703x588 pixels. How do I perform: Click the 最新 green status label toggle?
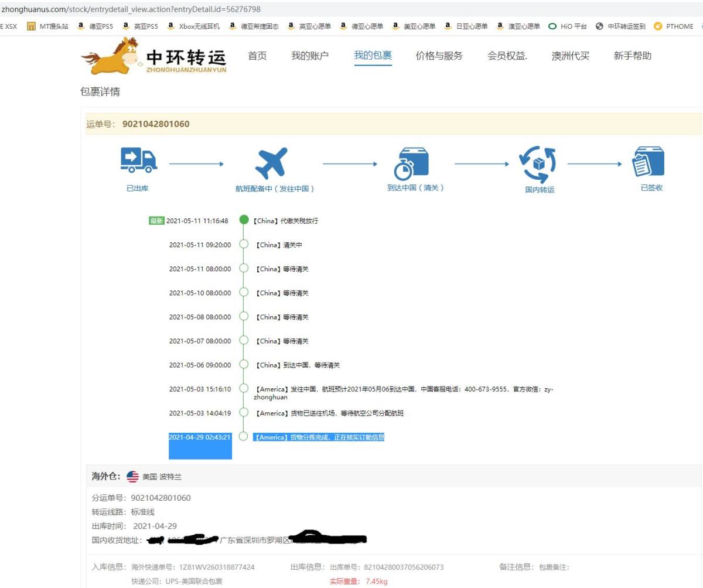click(156, 221)
